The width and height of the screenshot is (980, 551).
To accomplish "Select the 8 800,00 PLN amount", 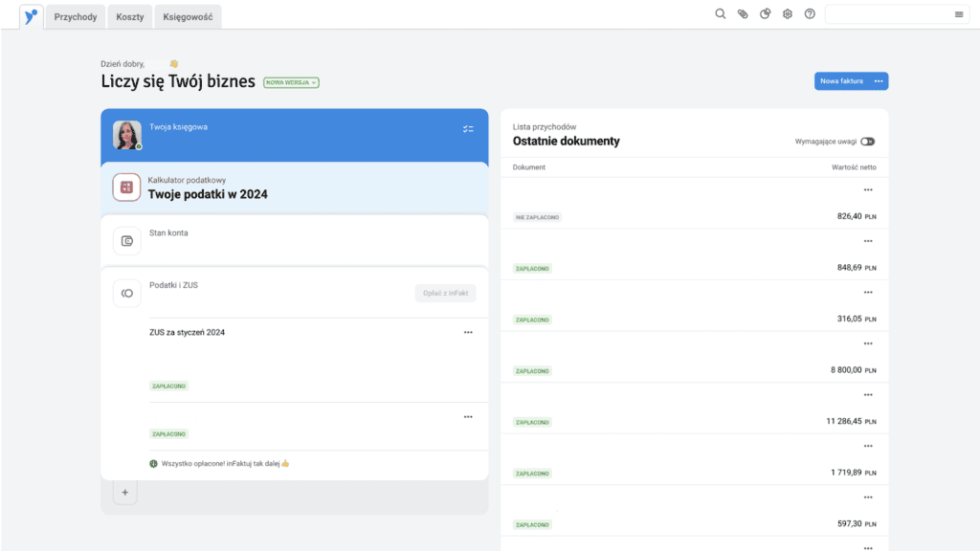I will [x=853, y=370].
